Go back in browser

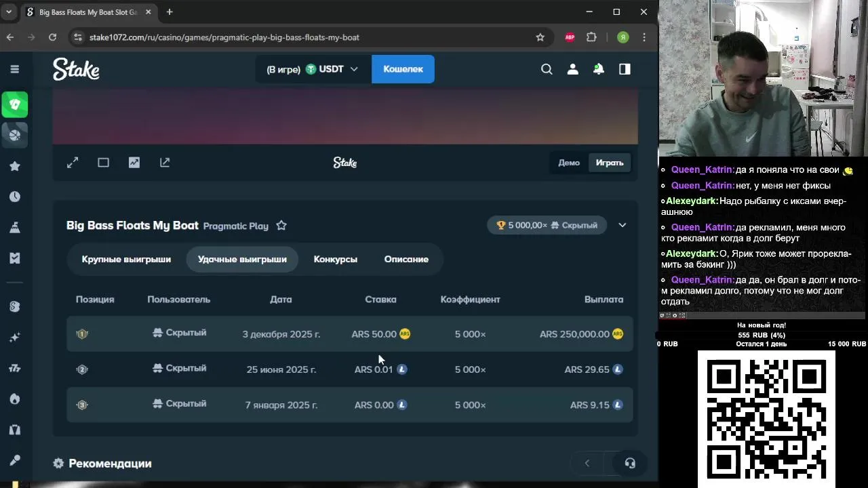[10, 37]
